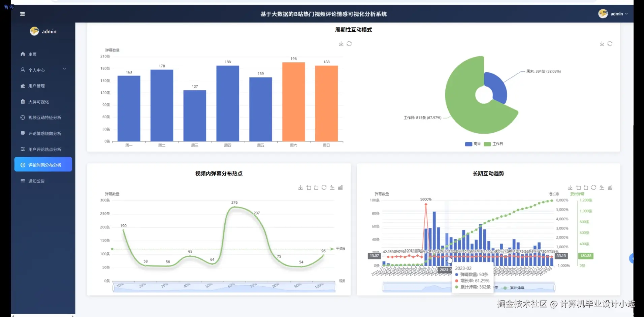Image resolution: width=644 pixels, height=317 pixels.
Task: Restore the 视频内弹幕分布热点 chart
Action: [x=324, y=188]
